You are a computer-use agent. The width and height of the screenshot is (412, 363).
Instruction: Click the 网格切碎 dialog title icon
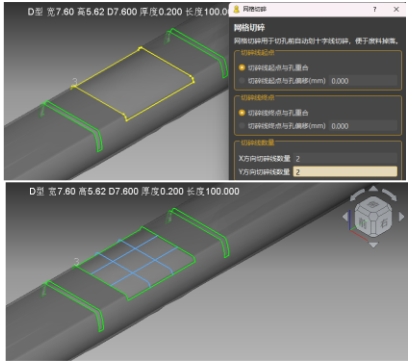point(236,9)
